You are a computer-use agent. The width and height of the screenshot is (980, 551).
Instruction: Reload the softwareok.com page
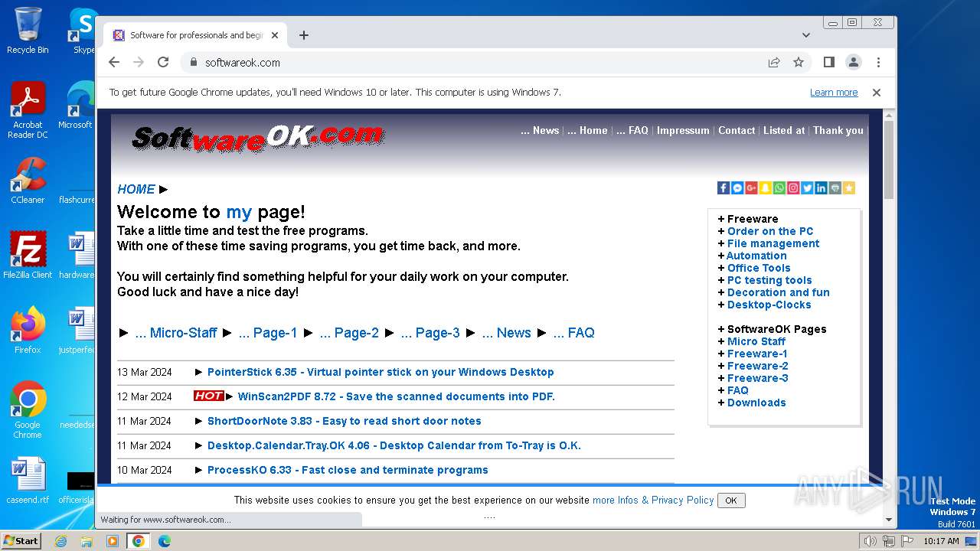pos(163,62)
